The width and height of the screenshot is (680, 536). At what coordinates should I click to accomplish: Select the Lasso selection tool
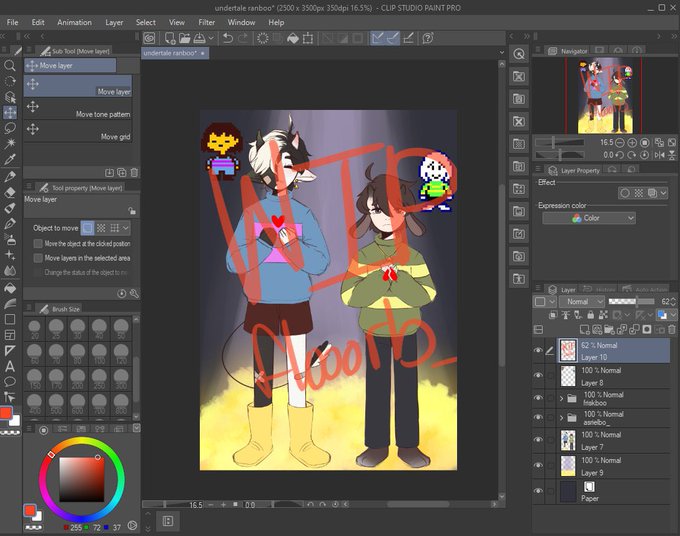tap(10, 128)
